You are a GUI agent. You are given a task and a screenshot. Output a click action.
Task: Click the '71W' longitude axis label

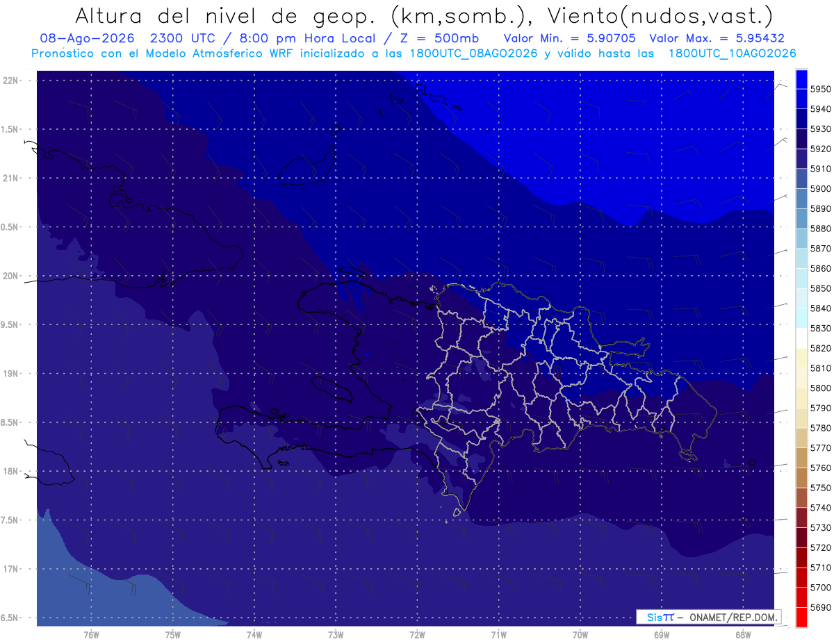498,634
